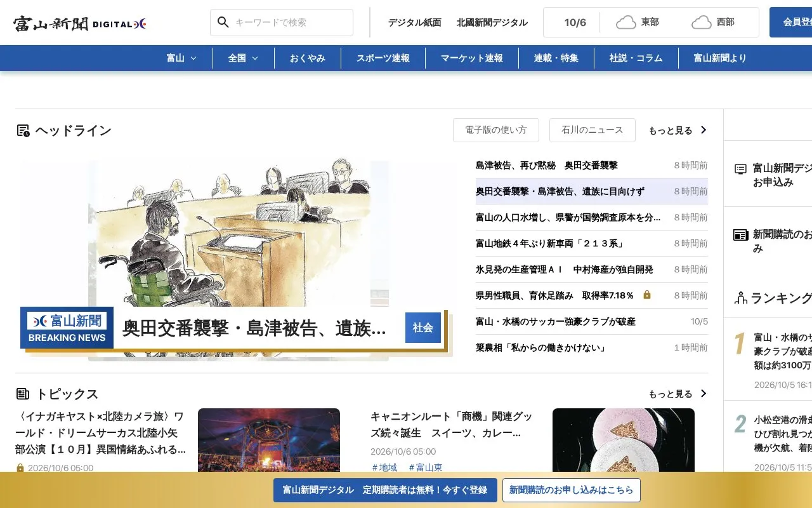Open headline 島津被告、再び黙秘 奥田交番襲撃
The height and width of the screenshot is (508, 812).
[x=547, y=165]
